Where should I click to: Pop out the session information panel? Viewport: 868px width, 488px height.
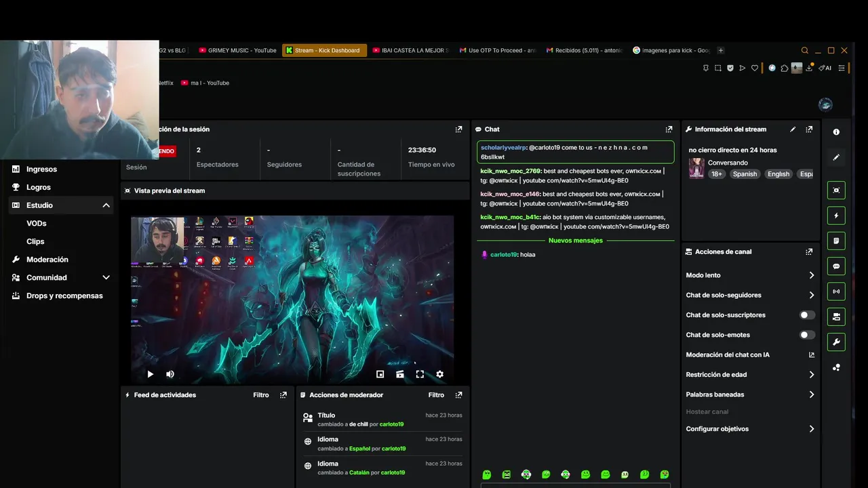[458, 129]
